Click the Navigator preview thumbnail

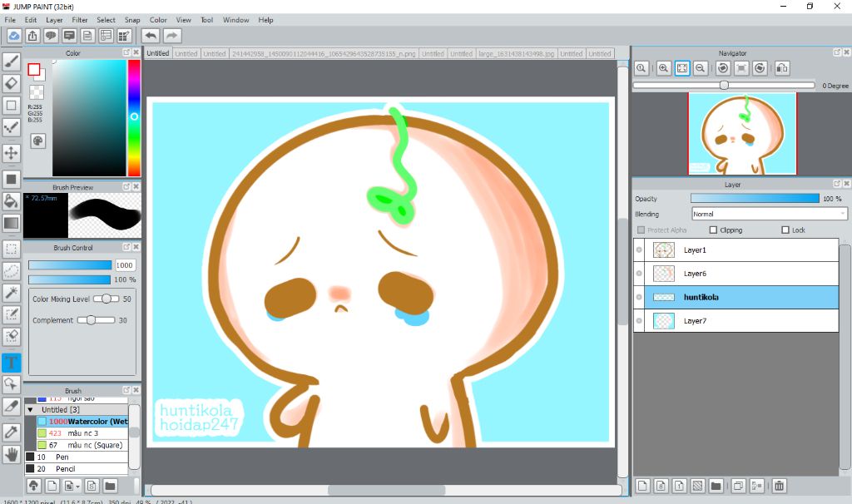742,134
